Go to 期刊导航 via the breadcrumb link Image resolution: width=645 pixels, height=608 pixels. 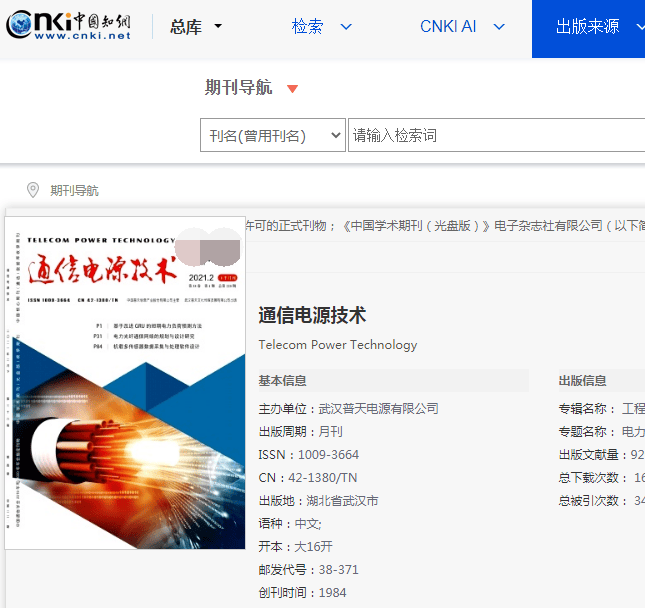tap(75, 191)
